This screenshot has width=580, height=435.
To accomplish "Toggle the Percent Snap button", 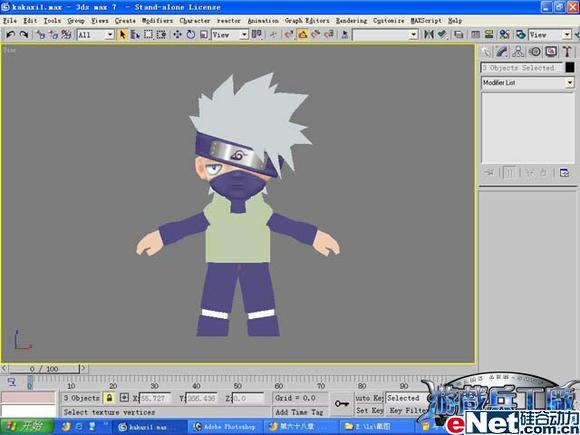I will [x=315, y=35].
